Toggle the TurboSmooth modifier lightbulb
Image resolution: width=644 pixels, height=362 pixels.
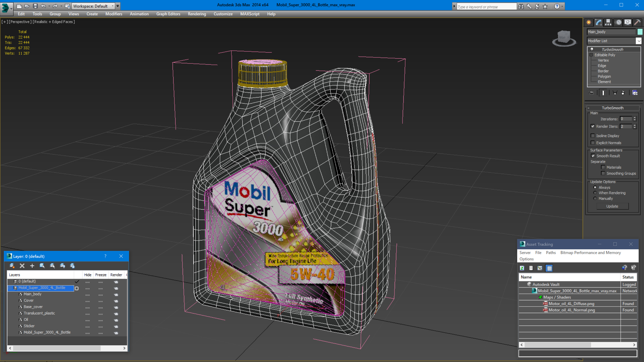592,49
